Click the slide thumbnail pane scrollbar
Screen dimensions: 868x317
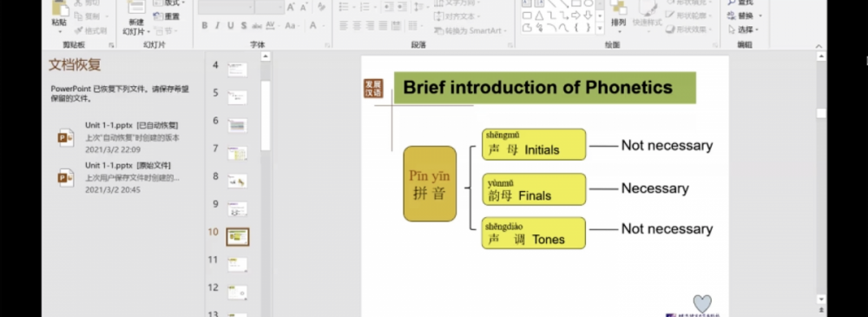(x=266, y=116)
